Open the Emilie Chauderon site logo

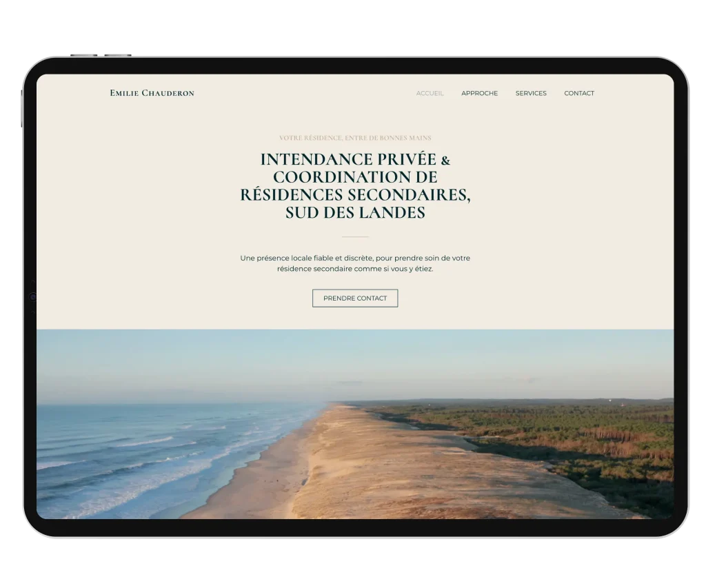click(152, 93)
